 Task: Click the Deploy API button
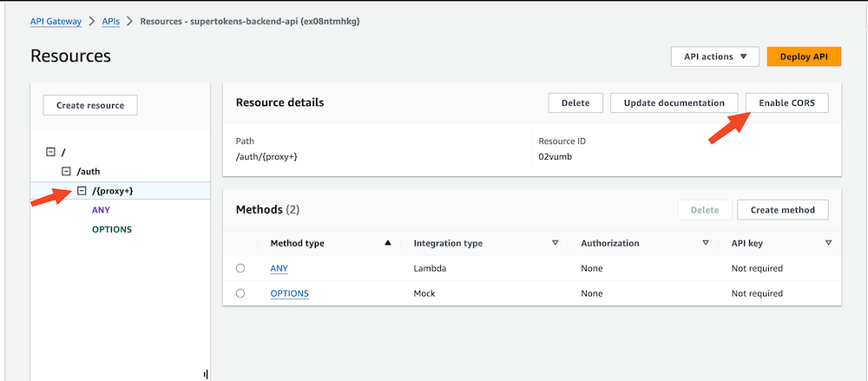pos(804,56)
